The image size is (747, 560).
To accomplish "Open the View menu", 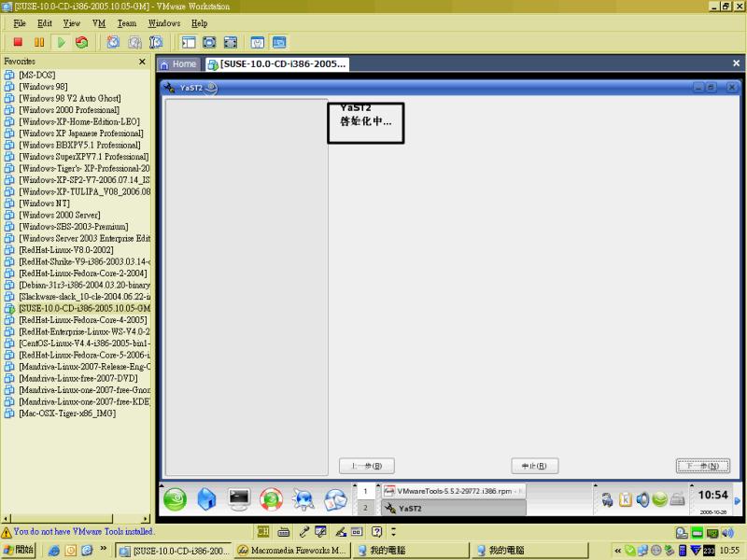I will pyautogui.click(x=72, y=22).
